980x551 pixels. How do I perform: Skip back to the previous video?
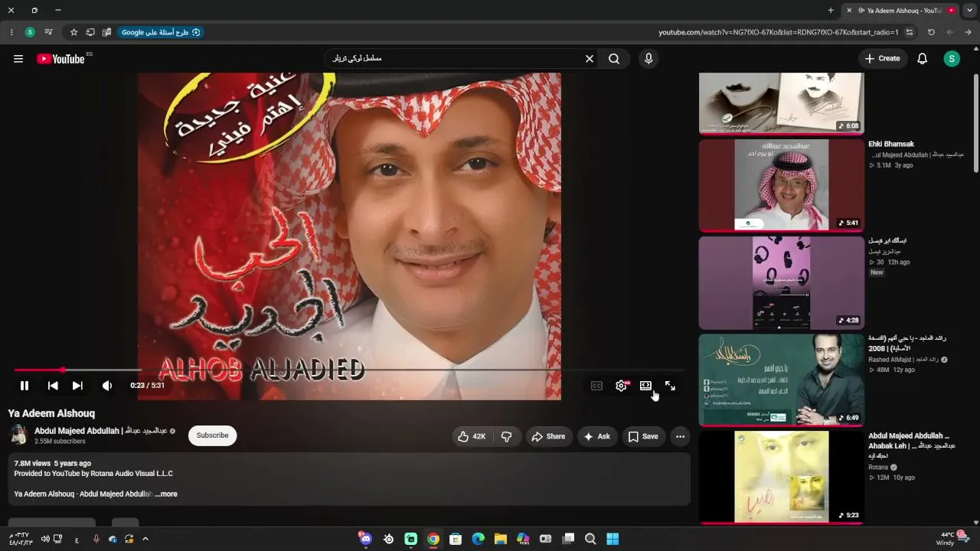(x=53, y=386)
